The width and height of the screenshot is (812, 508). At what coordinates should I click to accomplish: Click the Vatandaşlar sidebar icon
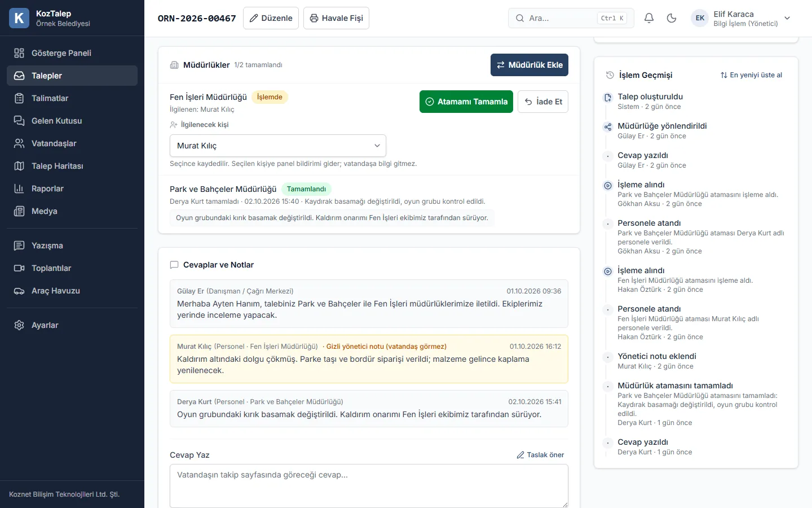click(19, 143)
